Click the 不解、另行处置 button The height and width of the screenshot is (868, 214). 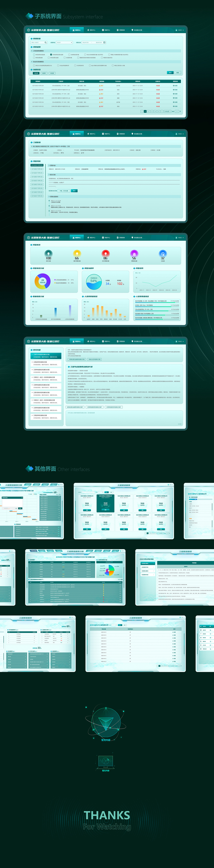64,191
